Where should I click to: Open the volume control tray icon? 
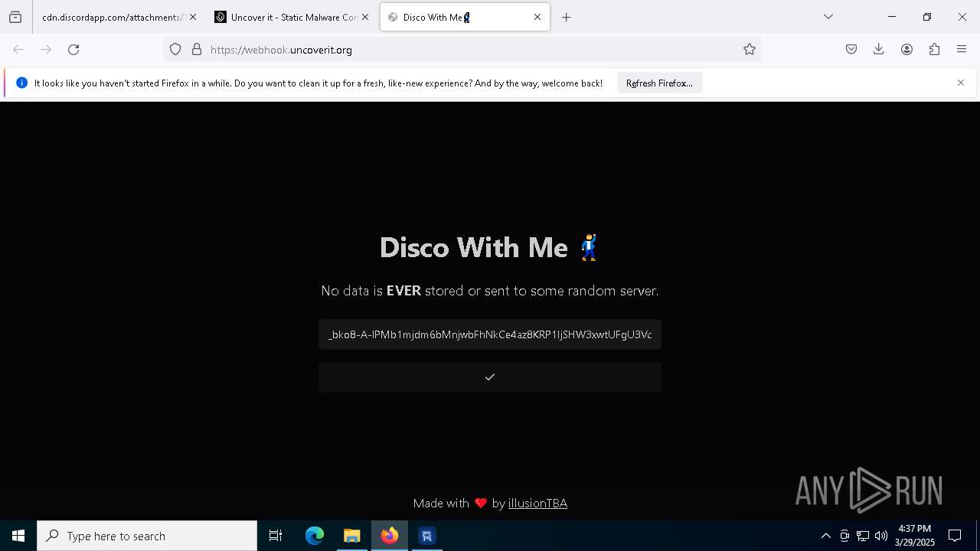click(x=881, y=536)
